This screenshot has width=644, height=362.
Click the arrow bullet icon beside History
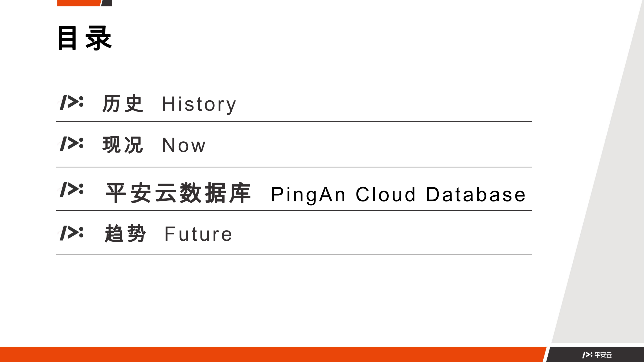pyautogui.click(x=72, y=102)
